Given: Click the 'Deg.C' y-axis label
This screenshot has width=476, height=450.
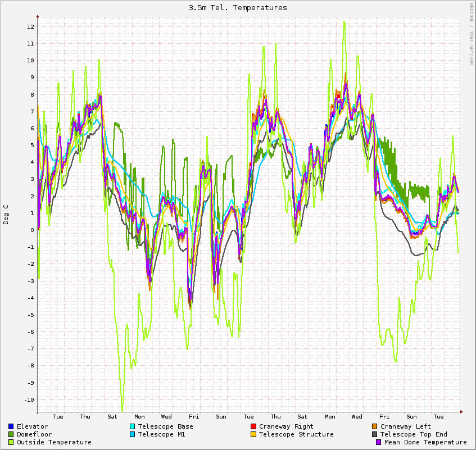Looking at the screenshot, I should point(6,215).
